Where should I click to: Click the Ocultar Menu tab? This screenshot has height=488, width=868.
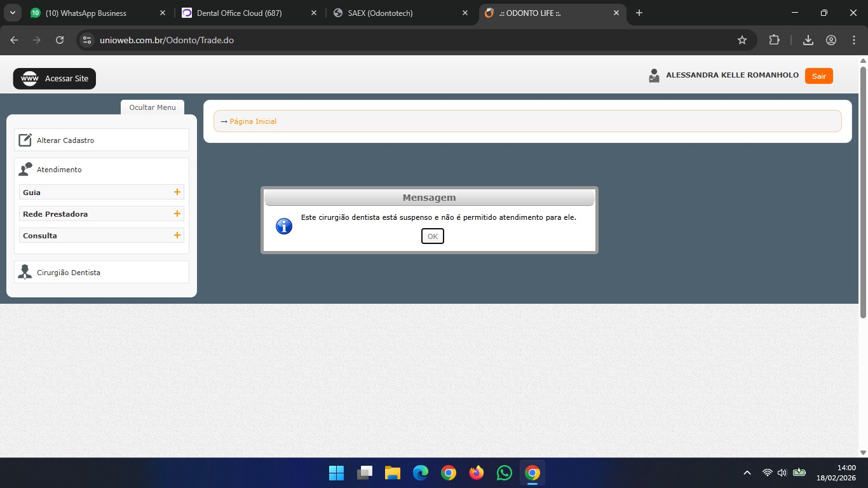153,107
